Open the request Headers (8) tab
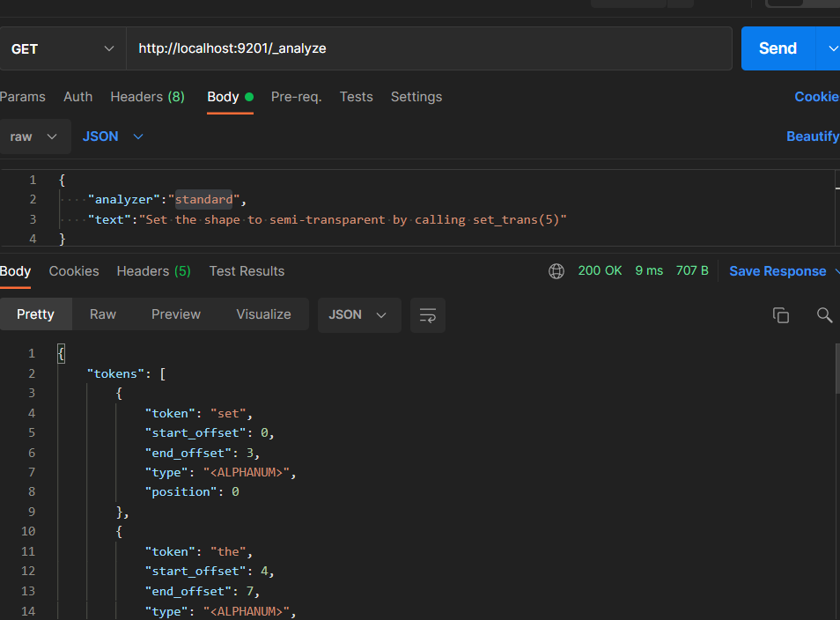The width and height of the screenshot is (840, 620). [147, 97]
